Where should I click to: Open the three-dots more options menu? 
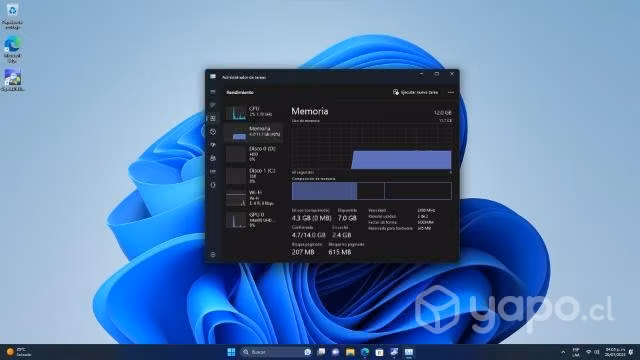[x=451, y=92]
